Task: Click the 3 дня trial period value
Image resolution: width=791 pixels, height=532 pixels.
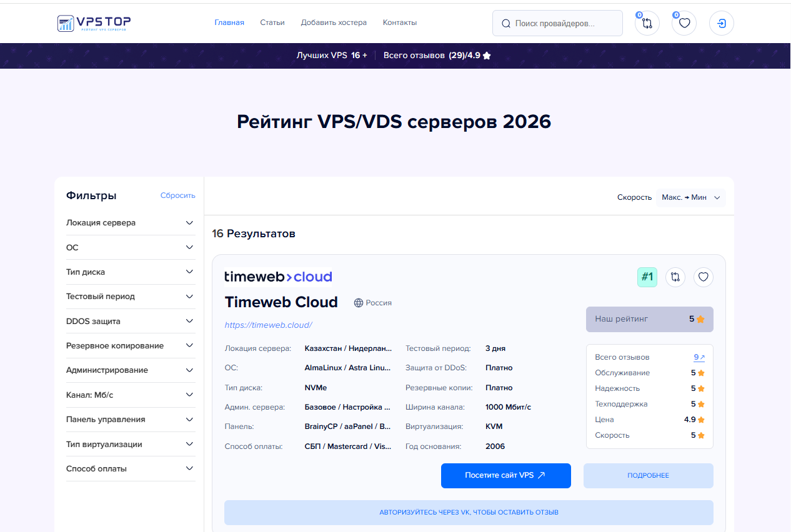Action: click(495, 348)
